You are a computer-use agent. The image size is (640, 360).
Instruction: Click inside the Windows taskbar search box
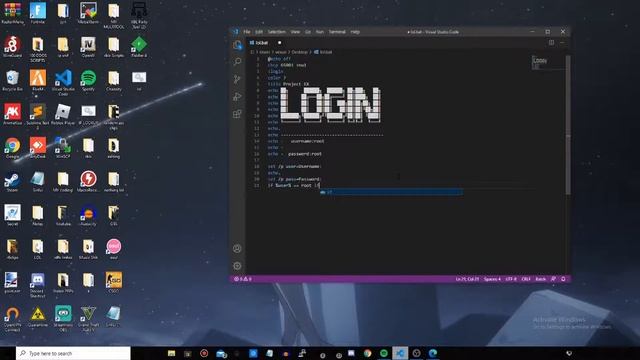pyautogui.click(x=73, y=353)
